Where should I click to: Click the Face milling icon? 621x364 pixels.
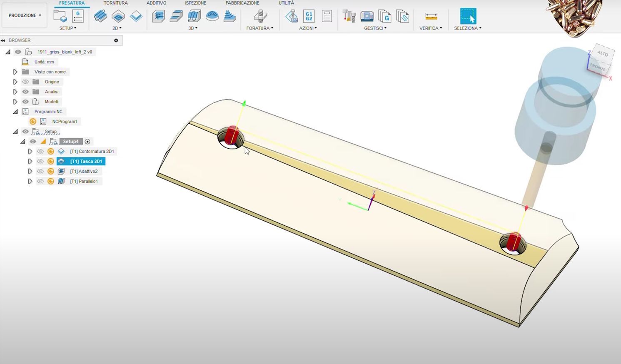[136, 16]
